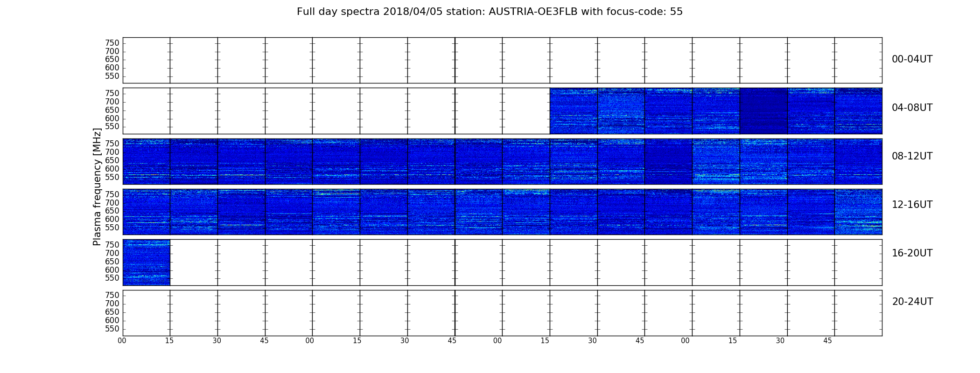Click the 750 tick label in the 00-04UT row

click(112, 43)
